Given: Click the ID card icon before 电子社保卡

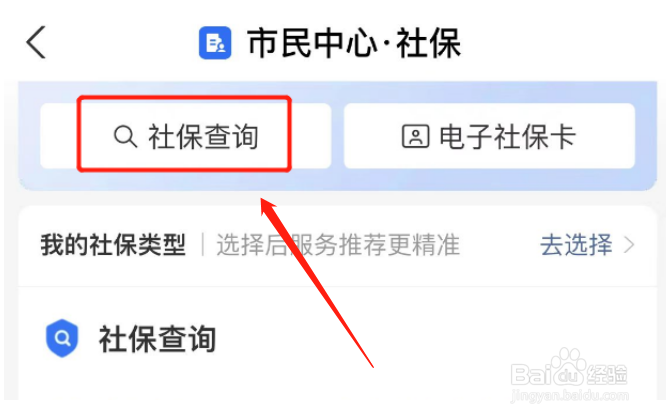Looking at the screenshot, I should point(415,136).
